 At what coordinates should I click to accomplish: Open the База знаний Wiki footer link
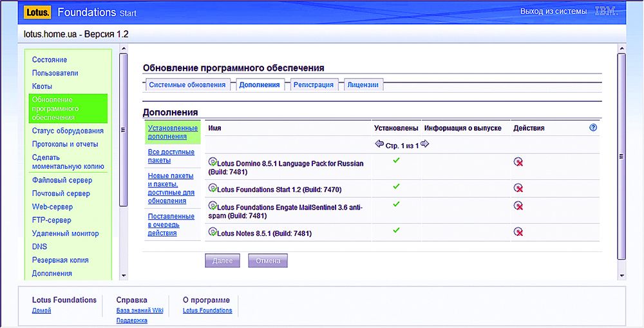(x=140, y=311)
